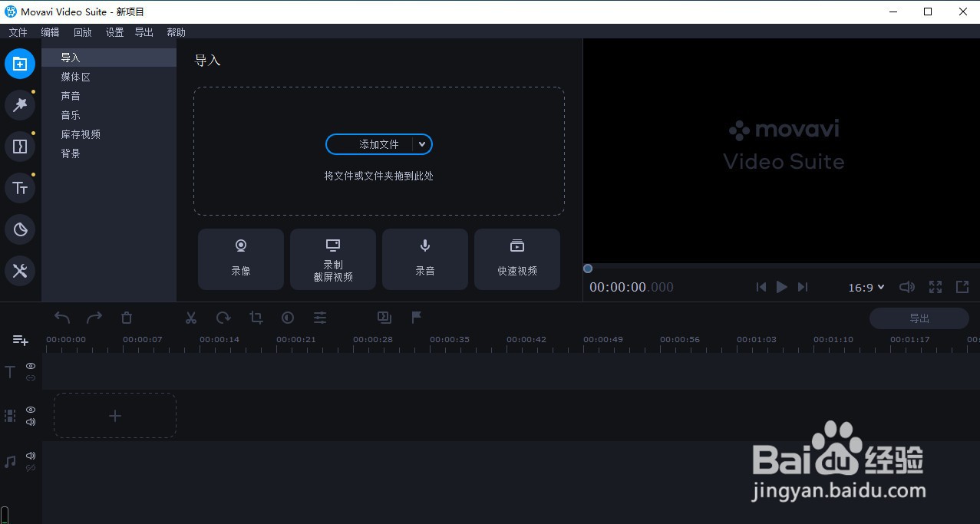Viewport: 980px width, 524px height.
Task: Click the add media plus placeholder
Action: pyautogui.click(x=115, y=416)
